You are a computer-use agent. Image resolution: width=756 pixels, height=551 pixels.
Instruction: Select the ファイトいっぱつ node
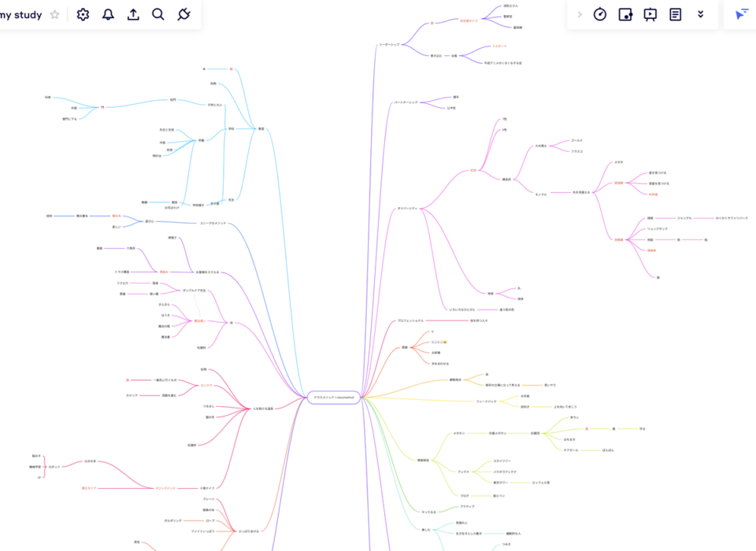tap(202, 531)
